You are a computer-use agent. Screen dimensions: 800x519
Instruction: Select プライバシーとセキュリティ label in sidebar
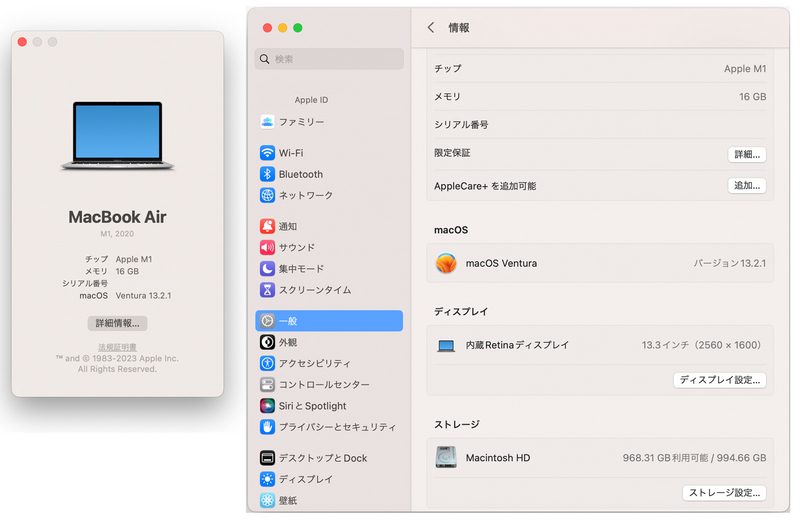point(337,427)
